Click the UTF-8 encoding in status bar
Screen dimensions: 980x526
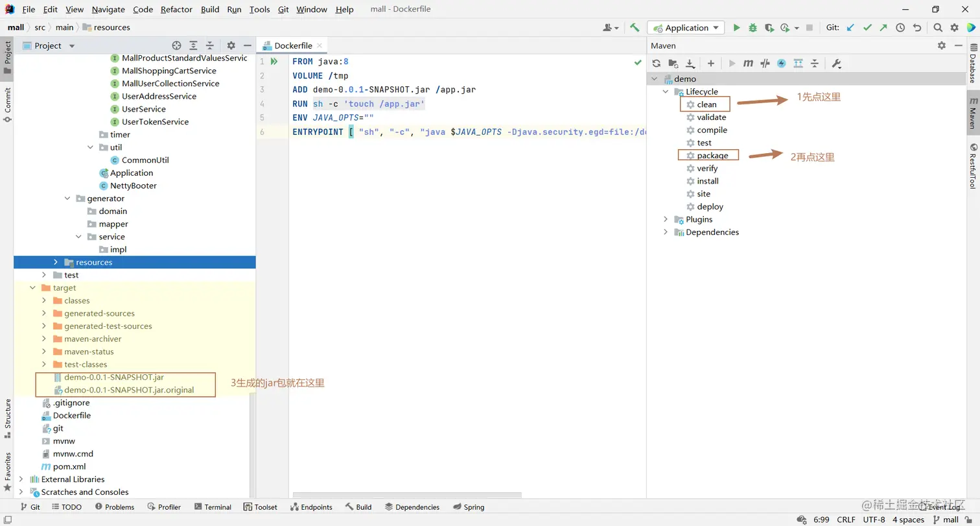click(x=874, y=520)
